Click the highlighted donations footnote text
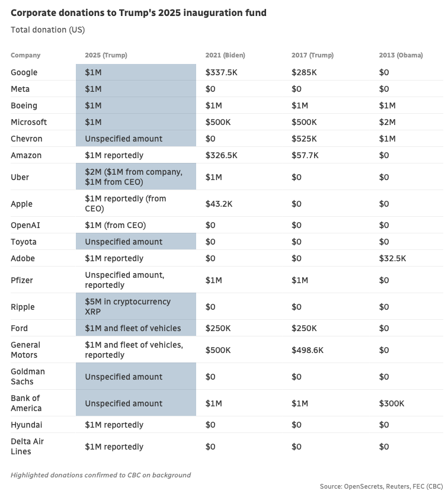This screenshot has height=494, width=448. [x=100, y=475]
